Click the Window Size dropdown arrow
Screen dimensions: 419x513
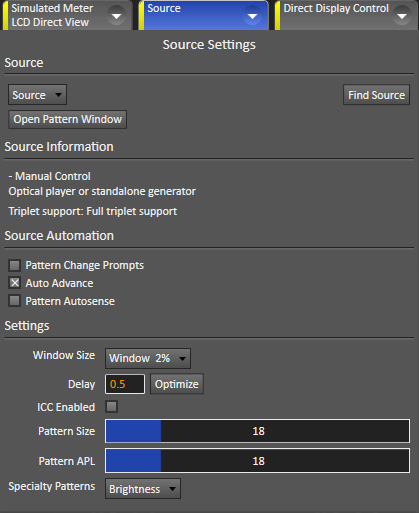pos(182,359)
